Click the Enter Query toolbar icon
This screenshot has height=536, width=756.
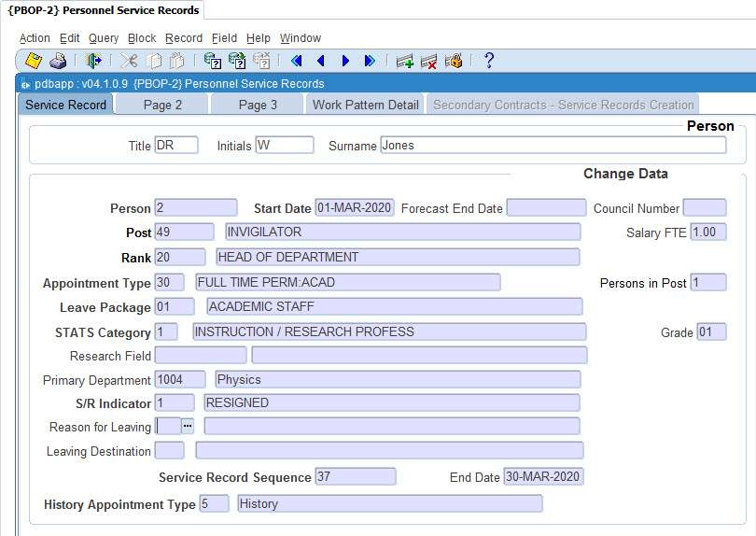tap(212, 62)
